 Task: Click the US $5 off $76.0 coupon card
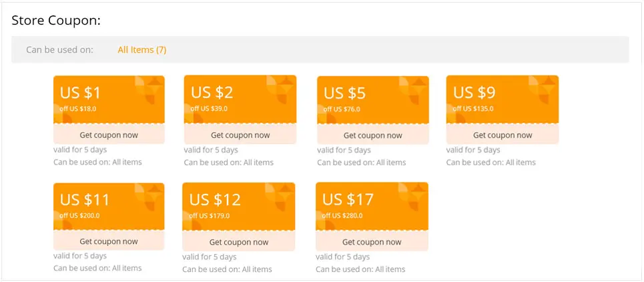[360, 99]
